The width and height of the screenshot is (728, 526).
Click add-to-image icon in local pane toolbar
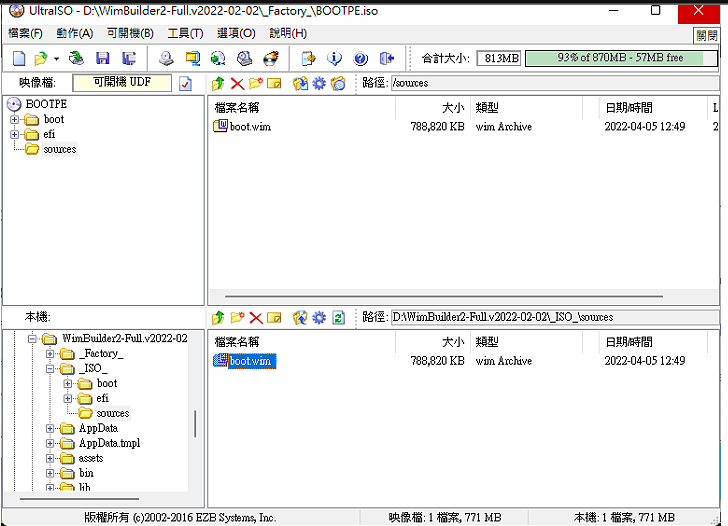point(300,318)
